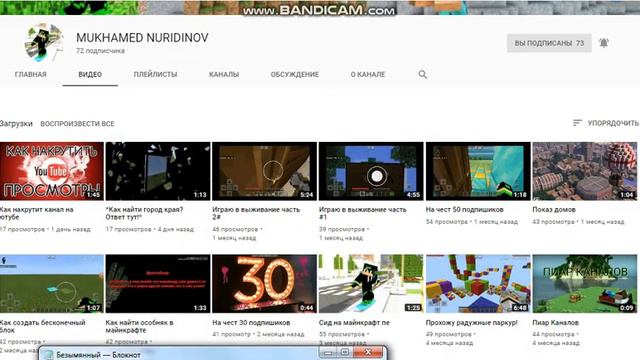The image size is (640, 360).
Task: Open thumbnail of На чест 50 подпишиков
Action: click(478, 171)
